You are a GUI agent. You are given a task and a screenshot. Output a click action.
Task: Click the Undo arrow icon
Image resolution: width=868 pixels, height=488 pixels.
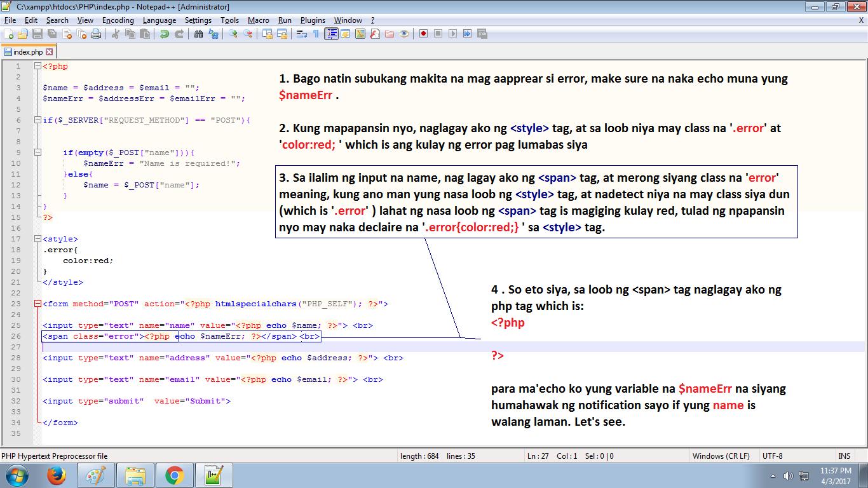click(x=163, y=33)
